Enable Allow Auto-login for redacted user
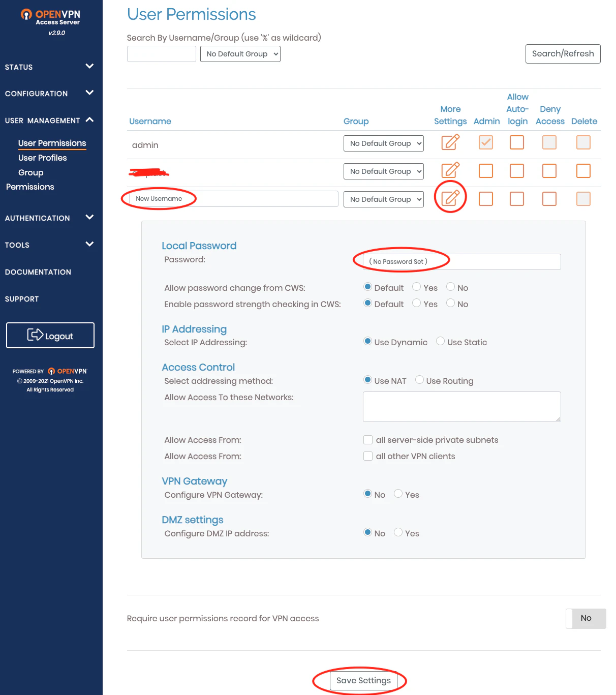This screenshot has width=616, height=695. point(517,171)
